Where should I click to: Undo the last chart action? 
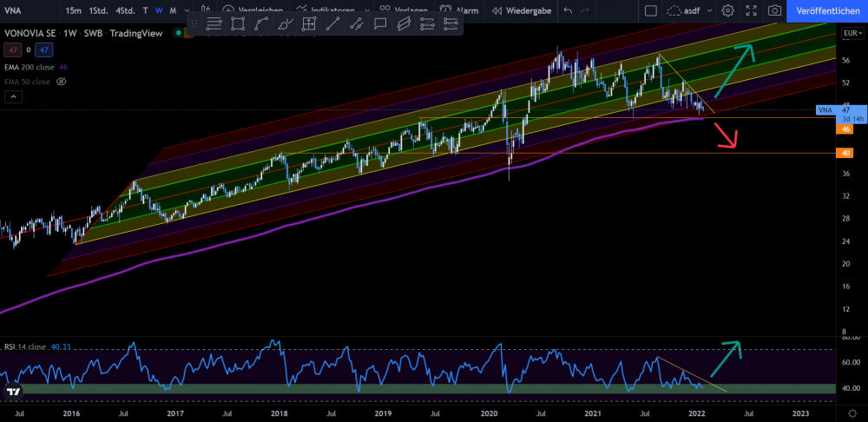(568, 10)
